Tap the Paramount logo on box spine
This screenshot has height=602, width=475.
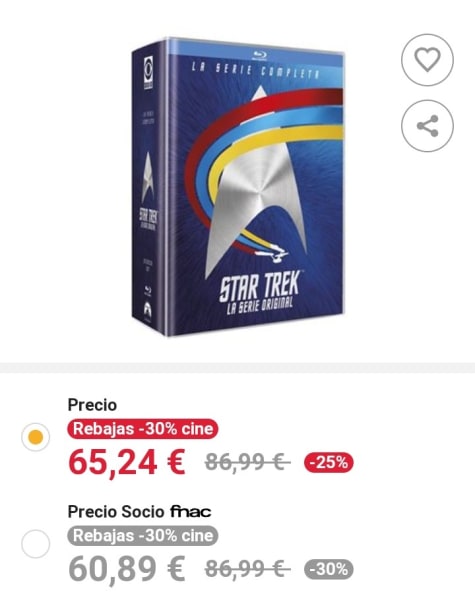coord(148,308)
